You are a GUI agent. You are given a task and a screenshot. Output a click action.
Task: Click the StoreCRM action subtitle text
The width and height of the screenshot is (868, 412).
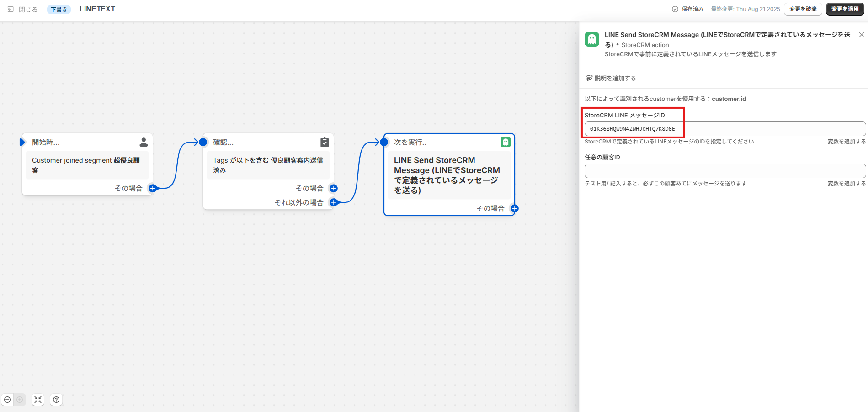click(645, 45)
